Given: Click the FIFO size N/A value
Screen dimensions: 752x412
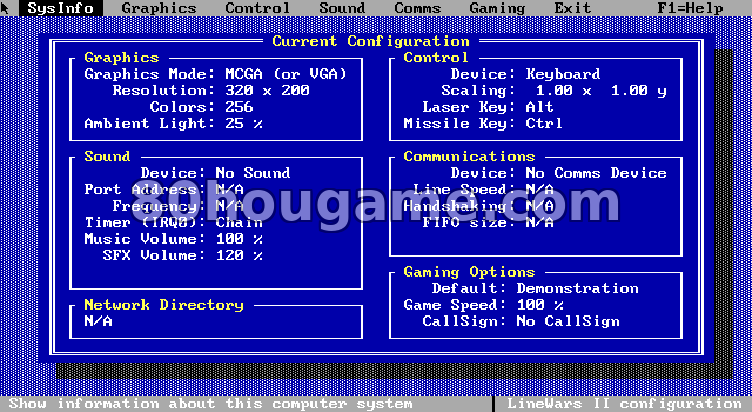Looking at the screenshot, I should (x=540, y=222).
